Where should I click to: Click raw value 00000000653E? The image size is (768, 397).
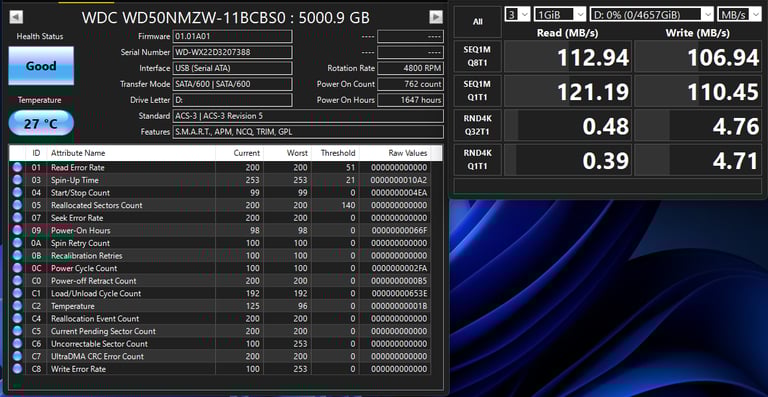coord(399,293)
